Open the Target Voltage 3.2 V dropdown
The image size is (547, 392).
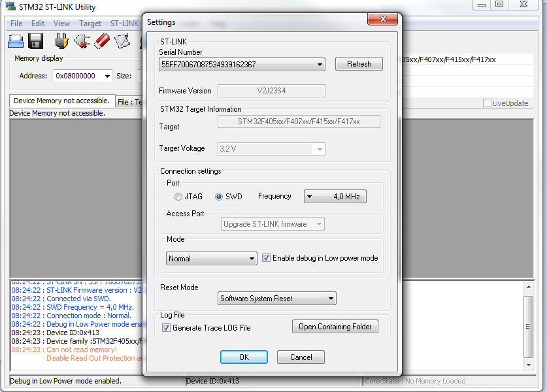(271, 149)
